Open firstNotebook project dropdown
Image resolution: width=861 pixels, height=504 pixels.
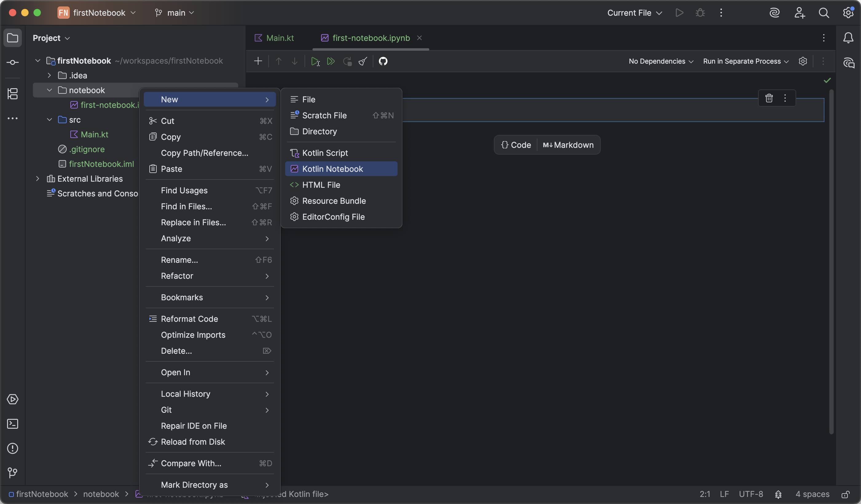tap(97, 13)
